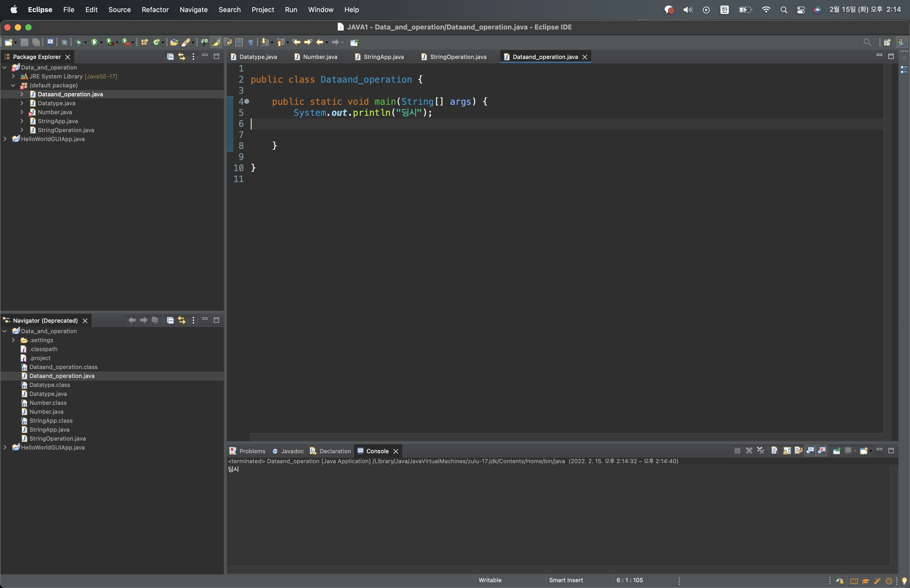Collapse all in Package Explorer
The height and width of the screenshot is (588, 910).
pyautogui.click(x=170, y=57)
